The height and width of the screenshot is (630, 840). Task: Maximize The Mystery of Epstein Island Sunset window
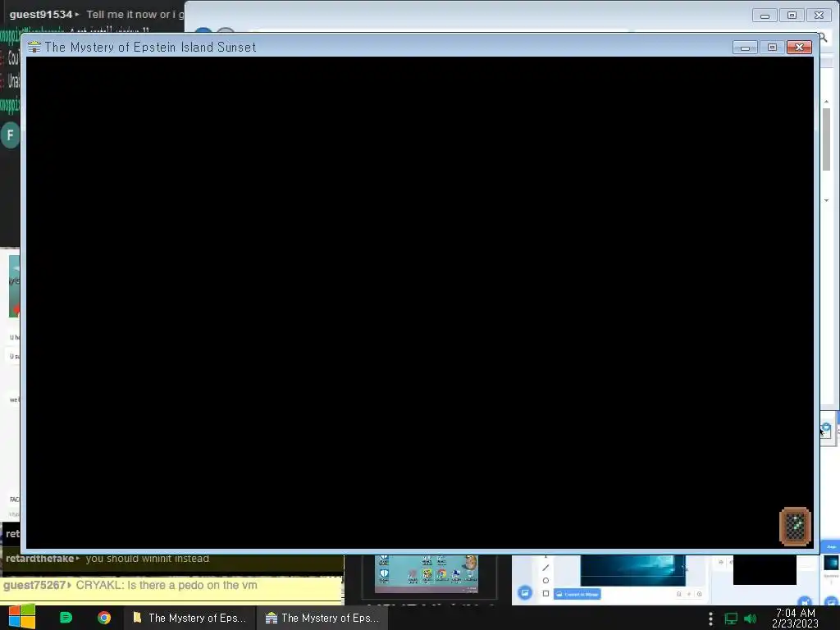772,47
